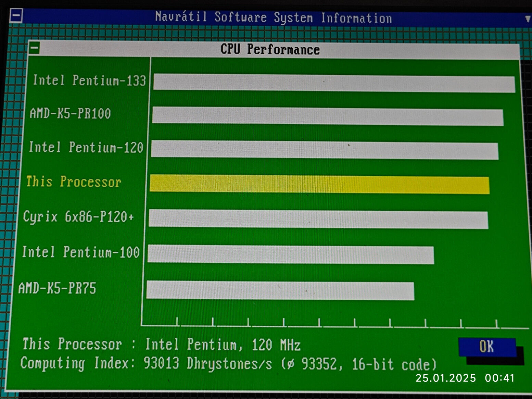Open the Navrátil Software main window system menu
The width and height of the screenshot is (532, 399).
click(x=16, y=16)
